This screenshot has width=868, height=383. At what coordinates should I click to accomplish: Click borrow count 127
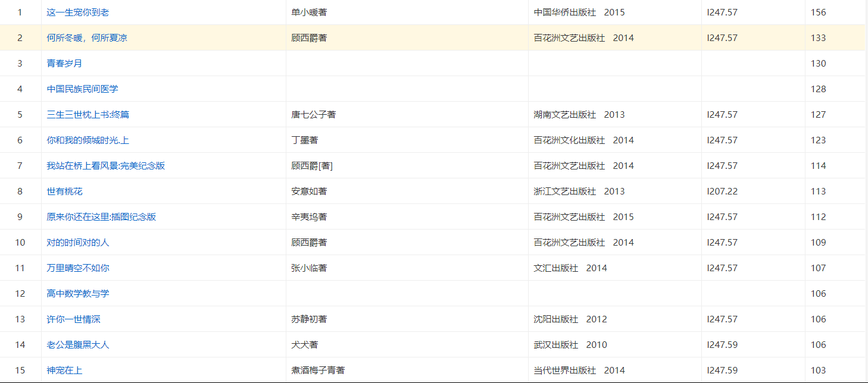tap(819, 114)
